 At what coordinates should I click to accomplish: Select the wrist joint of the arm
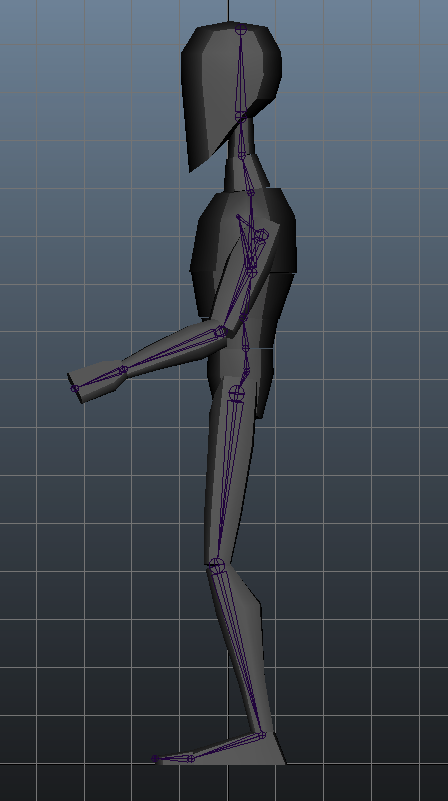[123, 370]
